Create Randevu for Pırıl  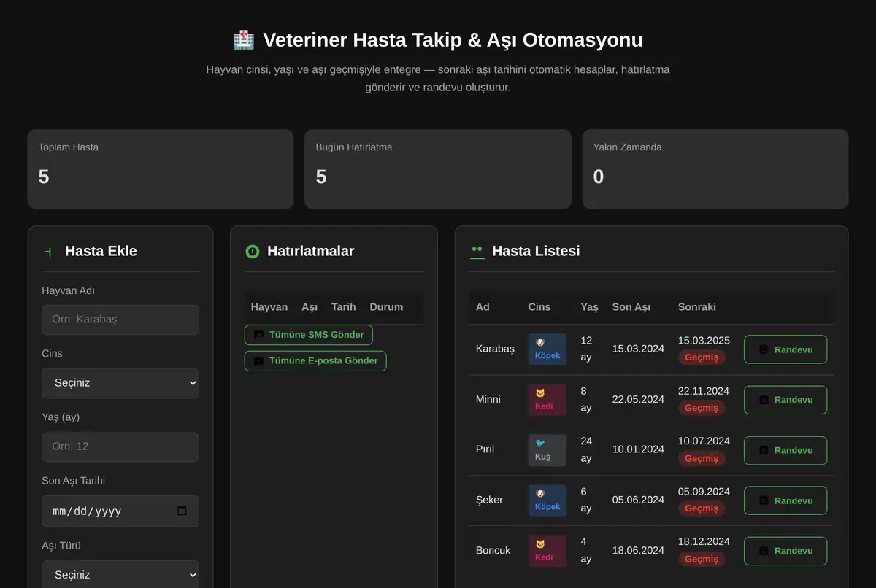[785, 450]
